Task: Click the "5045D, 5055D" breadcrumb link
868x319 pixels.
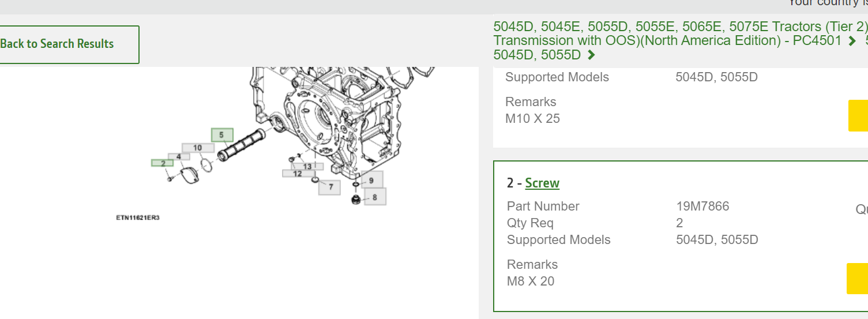Action: [x=537, y=55]
